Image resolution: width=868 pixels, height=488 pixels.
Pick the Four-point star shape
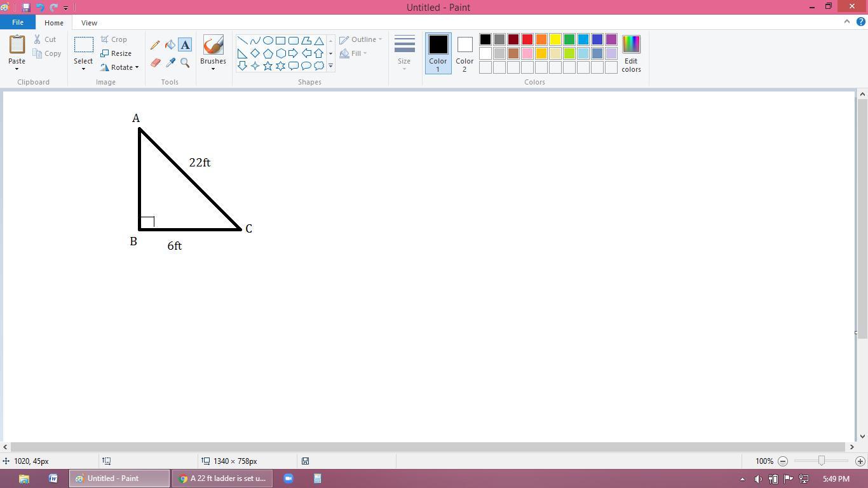(x=255, y=65)
